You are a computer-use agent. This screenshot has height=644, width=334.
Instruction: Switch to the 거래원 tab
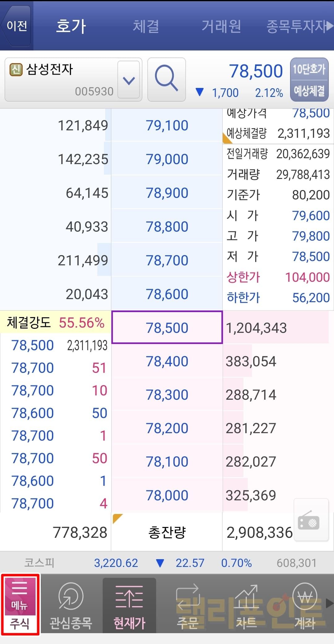[x=221, y=26]
